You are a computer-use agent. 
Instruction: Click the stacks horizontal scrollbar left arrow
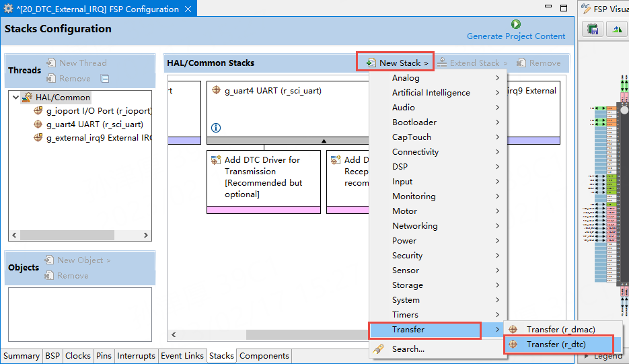pyautogui.click(x=174, y=334)
